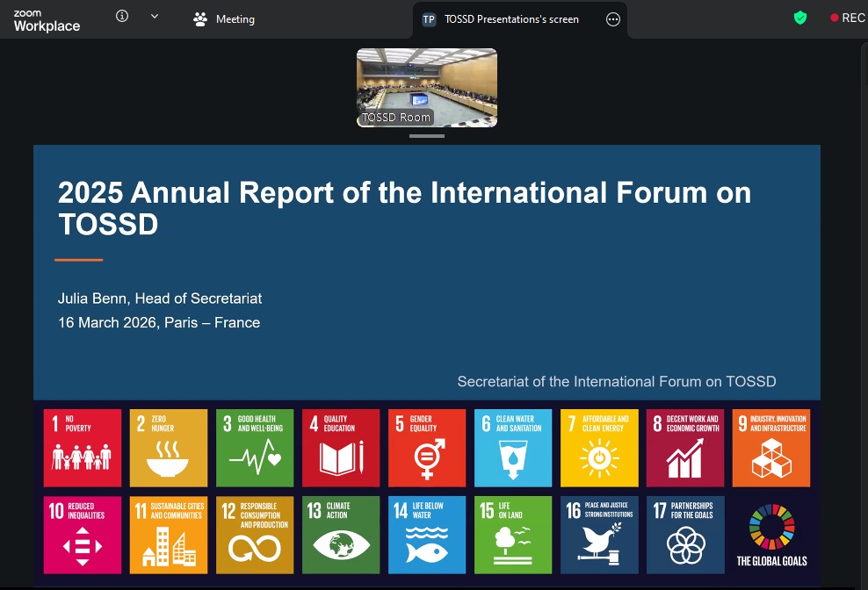Click the Quality Education book icon
The width and height of the screenshot is (868, 590).
340,459
